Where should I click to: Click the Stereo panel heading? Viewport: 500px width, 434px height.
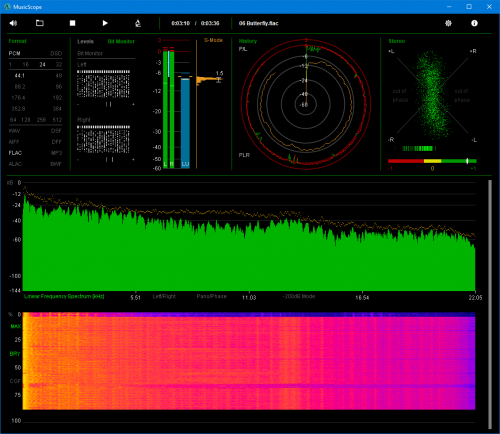pyautogui.click(x=397, y=41)
